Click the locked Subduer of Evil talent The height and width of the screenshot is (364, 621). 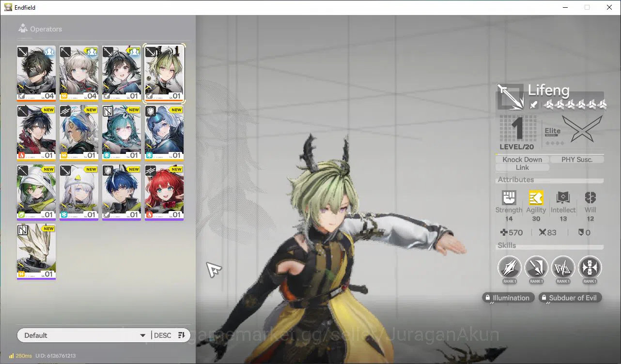pyautogui.click(x=570, y=298)
